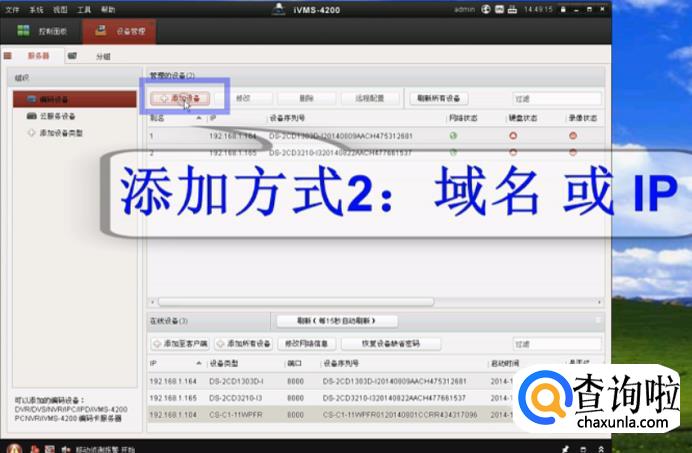Click CS-C1-11WPFR device type cell
692x453 pixels.
(x=236, y=415)
